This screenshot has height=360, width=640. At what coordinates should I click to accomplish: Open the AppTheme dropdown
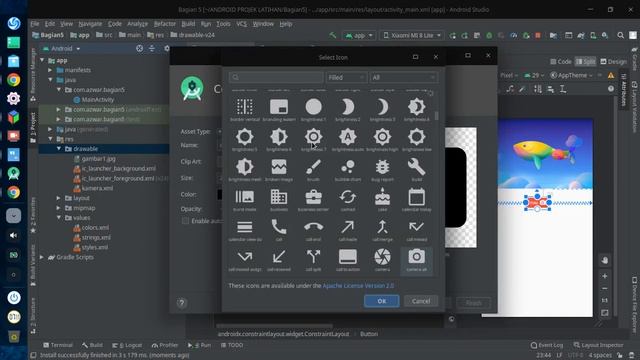(571, 75)
